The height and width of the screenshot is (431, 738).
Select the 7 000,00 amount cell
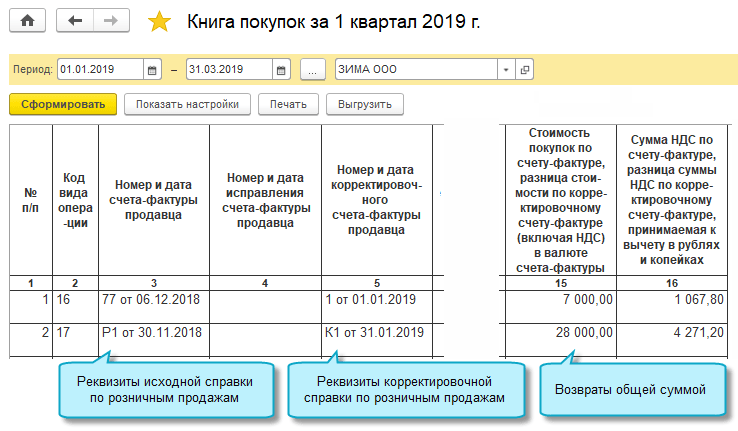[561, 307]
